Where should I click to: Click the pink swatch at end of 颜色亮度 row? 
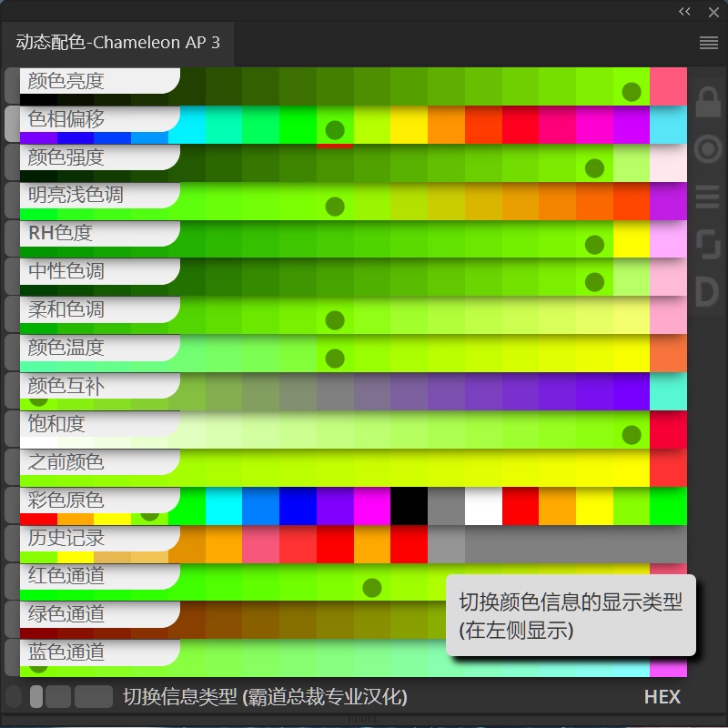click(668, 86)
